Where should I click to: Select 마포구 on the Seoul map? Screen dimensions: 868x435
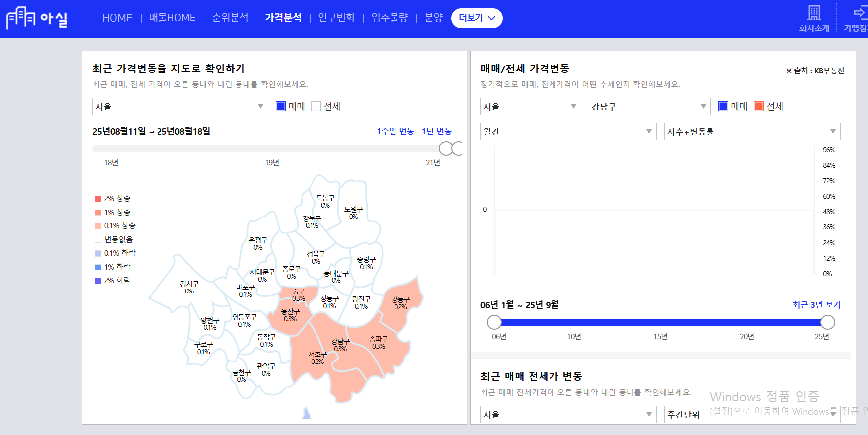(x=245, y=290)
